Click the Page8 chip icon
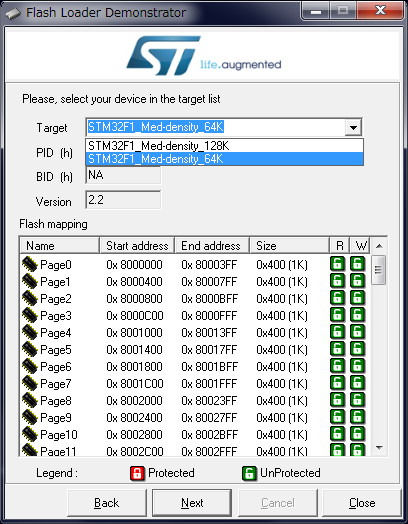Screen dimensions: 408x524 tap(30, 401)
